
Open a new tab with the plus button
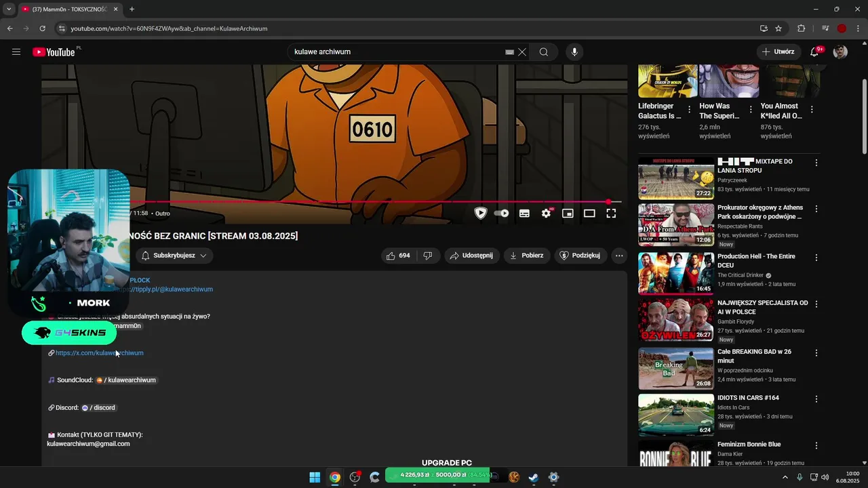point(132,9)
